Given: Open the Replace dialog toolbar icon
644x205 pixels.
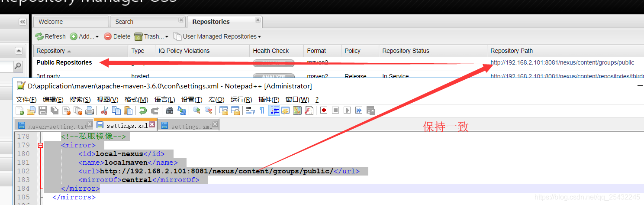Looking at the screenshot, I should 182,111.
